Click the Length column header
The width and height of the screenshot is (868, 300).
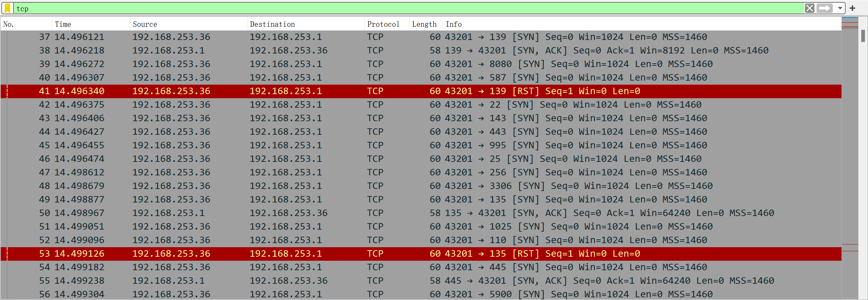425,24
